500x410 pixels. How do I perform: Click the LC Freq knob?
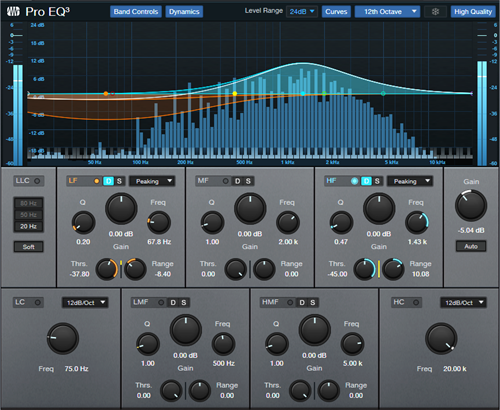[62, 338]
